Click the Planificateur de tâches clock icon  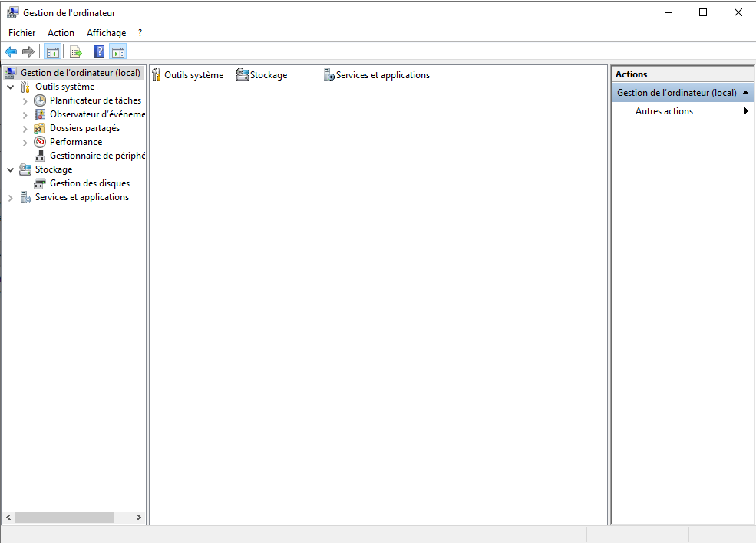click(40, 100)
